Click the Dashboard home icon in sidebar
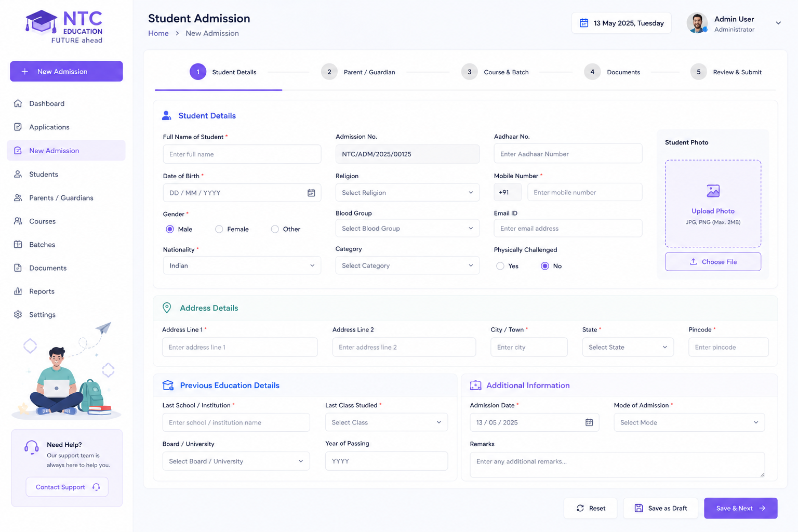 tap(18, 103)
